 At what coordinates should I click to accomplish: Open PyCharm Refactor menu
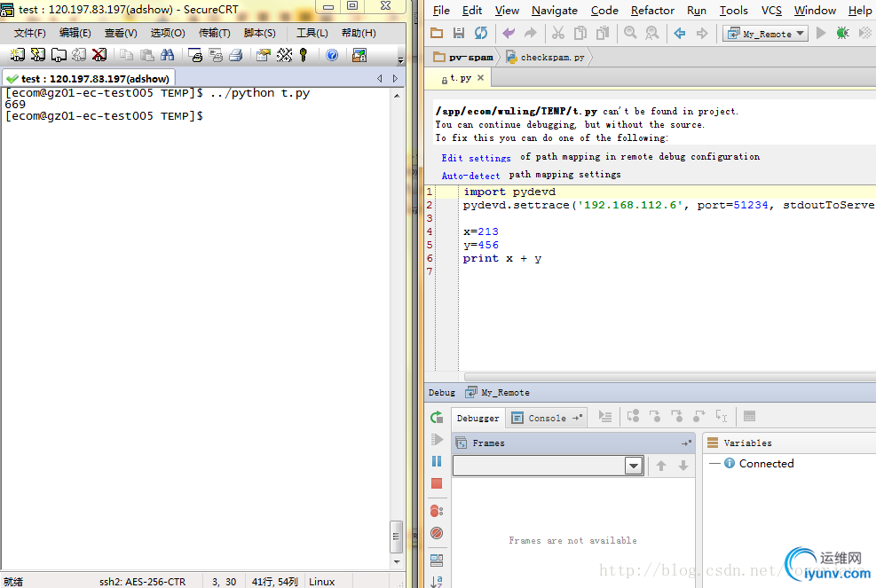(x=652, y=11)
